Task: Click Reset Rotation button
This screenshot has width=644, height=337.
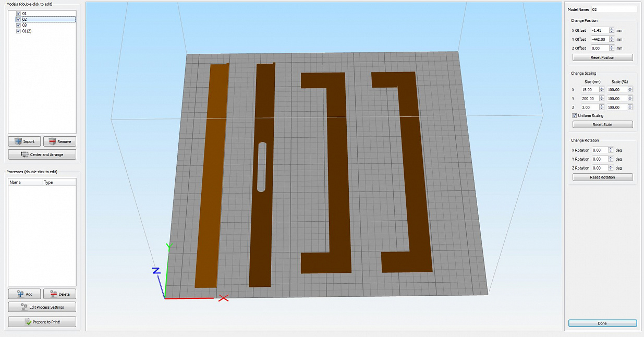Action: (602, 177)
